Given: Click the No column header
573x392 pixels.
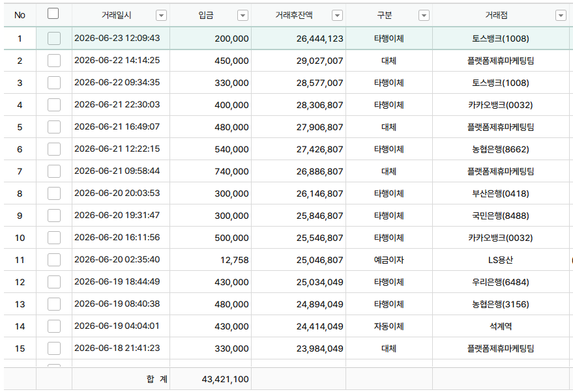Looking at the screenshot, I should 20,16.
